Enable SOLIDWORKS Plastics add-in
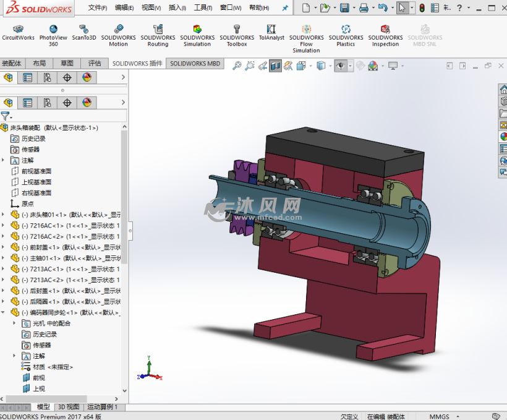The width and height of the screenshot is (507, 420). pos(346,36)
